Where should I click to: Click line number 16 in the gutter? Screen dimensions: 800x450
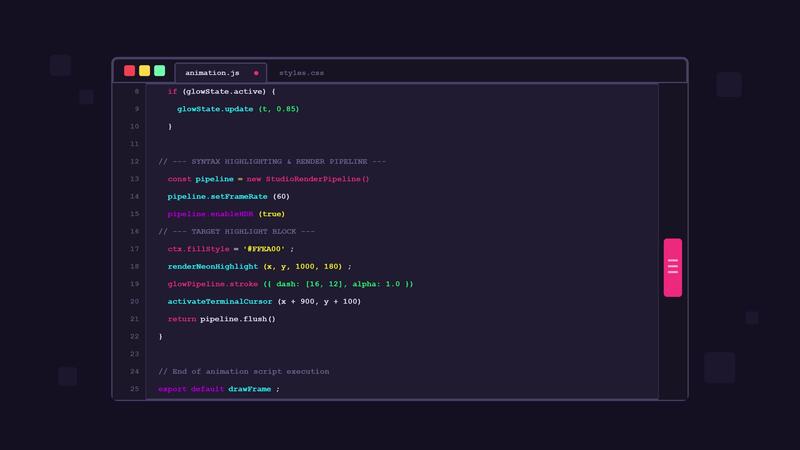(134, 231)
